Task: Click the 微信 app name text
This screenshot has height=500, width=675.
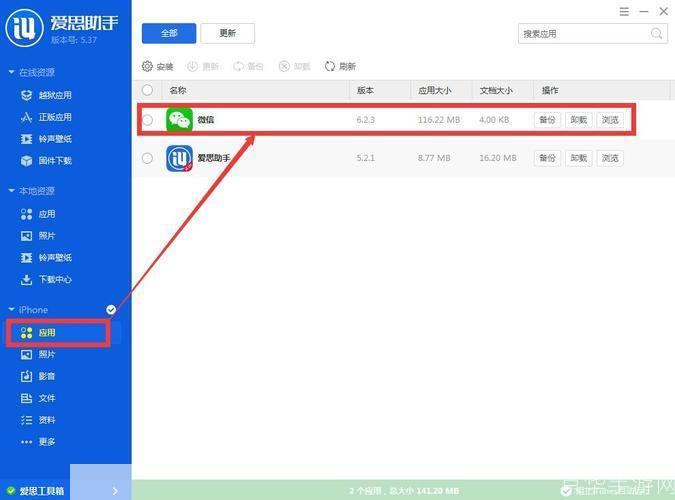Action: (x=206, y=120)
